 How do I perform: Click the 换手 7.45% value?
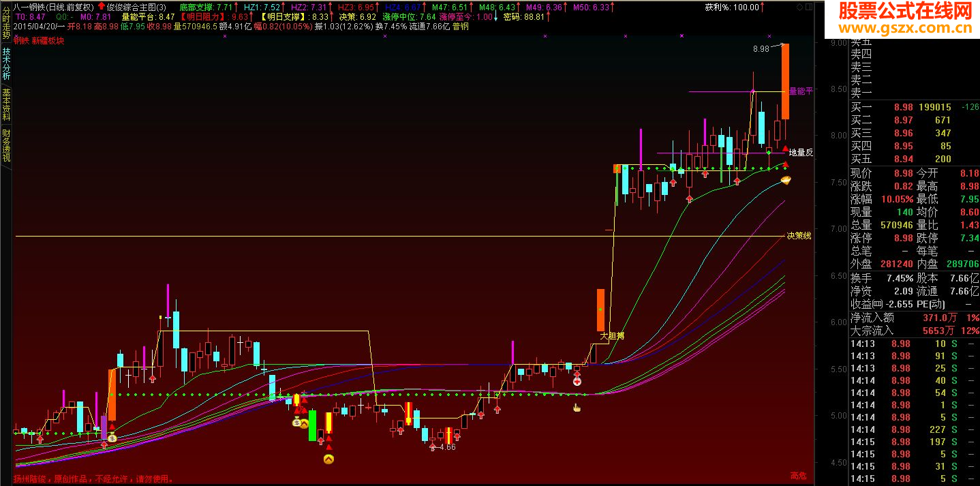click(x=899, y=278)
